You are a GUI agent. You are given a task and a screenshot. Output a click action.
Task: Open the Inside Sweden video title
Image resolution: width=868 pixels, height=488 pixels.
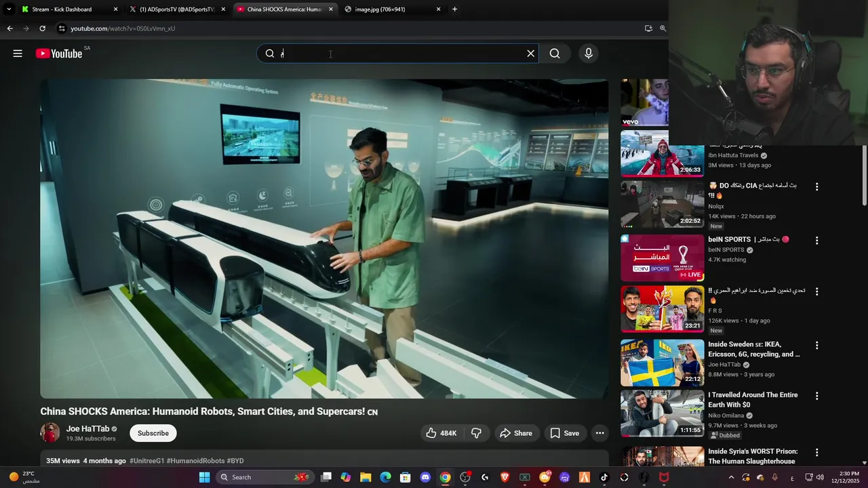(x=754, y=349)
